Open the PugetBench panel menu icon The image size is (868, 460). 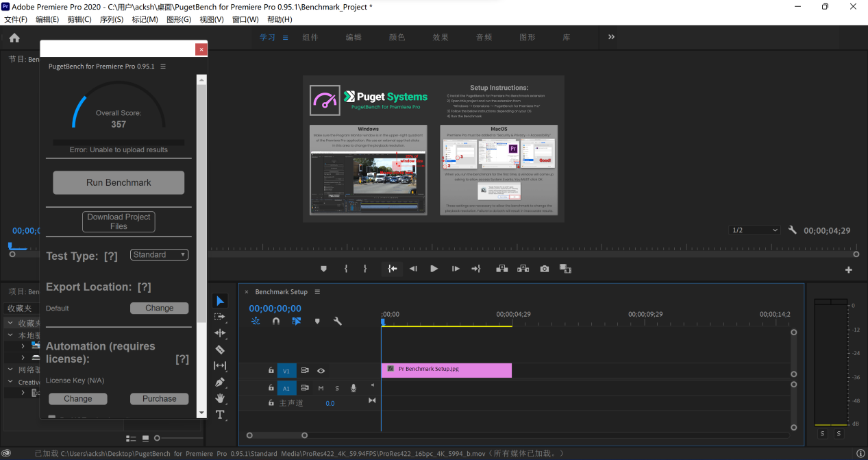(163, 66)
